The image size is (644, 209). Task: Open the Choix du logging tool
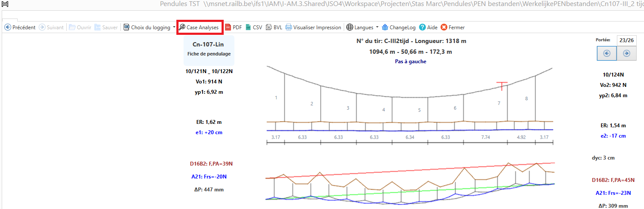pos(146,27)
